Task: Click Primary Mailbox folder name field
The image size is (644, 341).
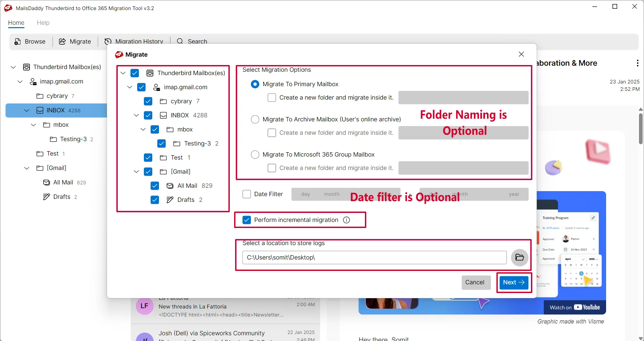Action: tap(464, 98)
